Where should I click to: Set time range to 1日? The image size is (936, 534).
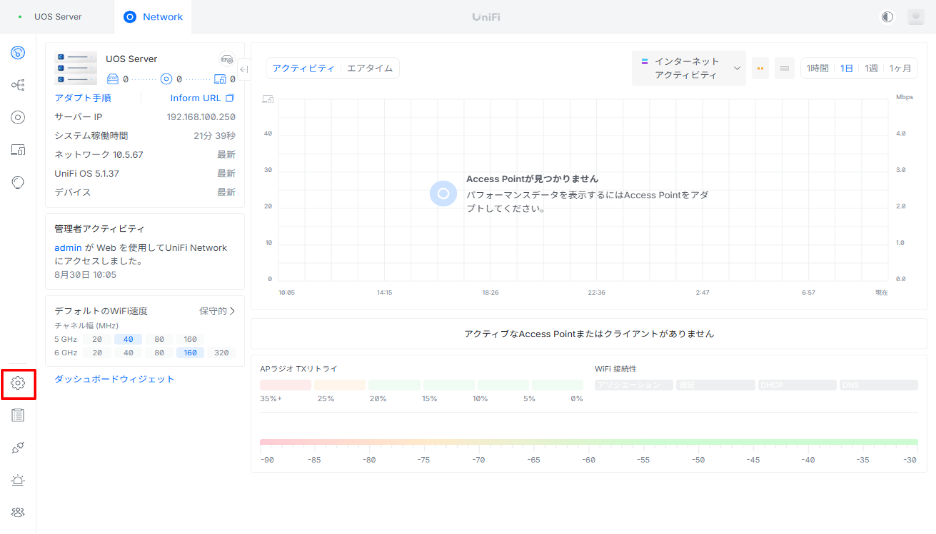pos(846,68)
